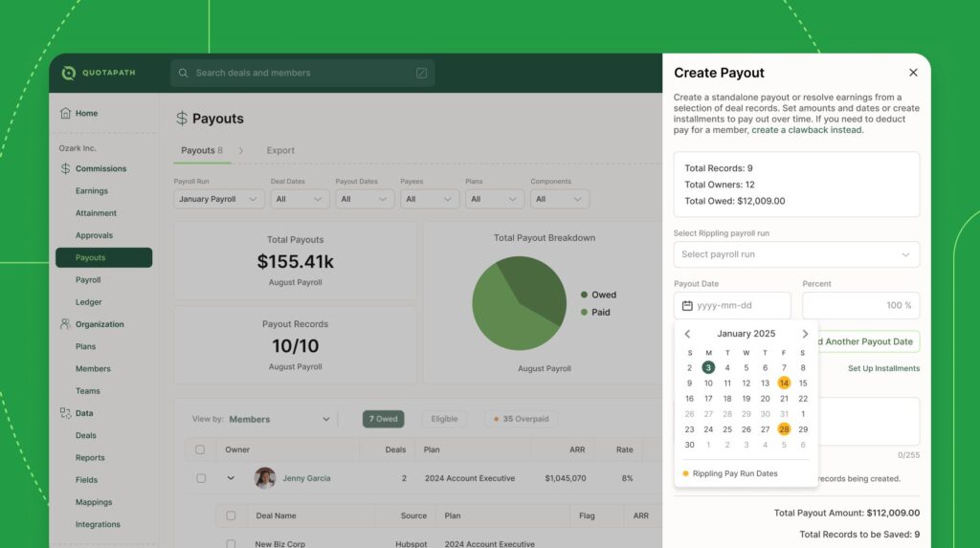
Task: Click the breadcrumb arrow after Payouts tab
Action: tap(240, 150)
